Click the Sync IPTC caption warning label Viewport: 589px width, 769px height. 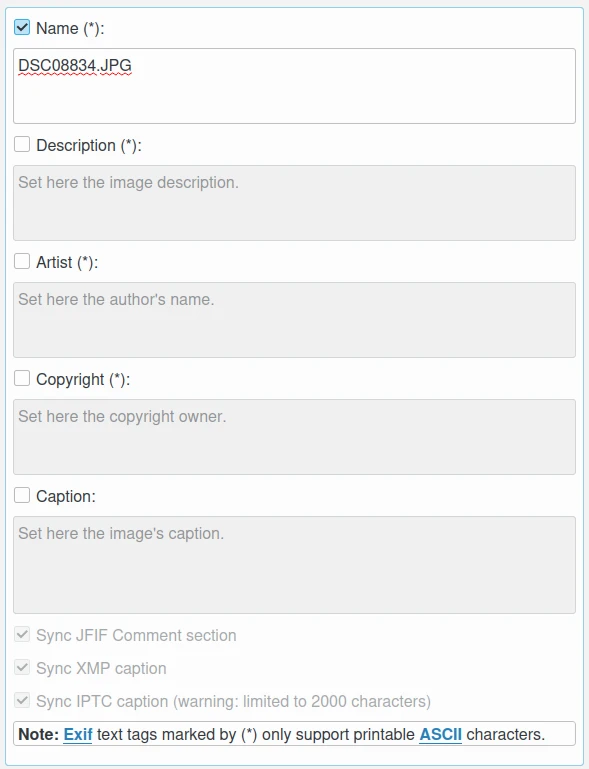click(233, 701)
